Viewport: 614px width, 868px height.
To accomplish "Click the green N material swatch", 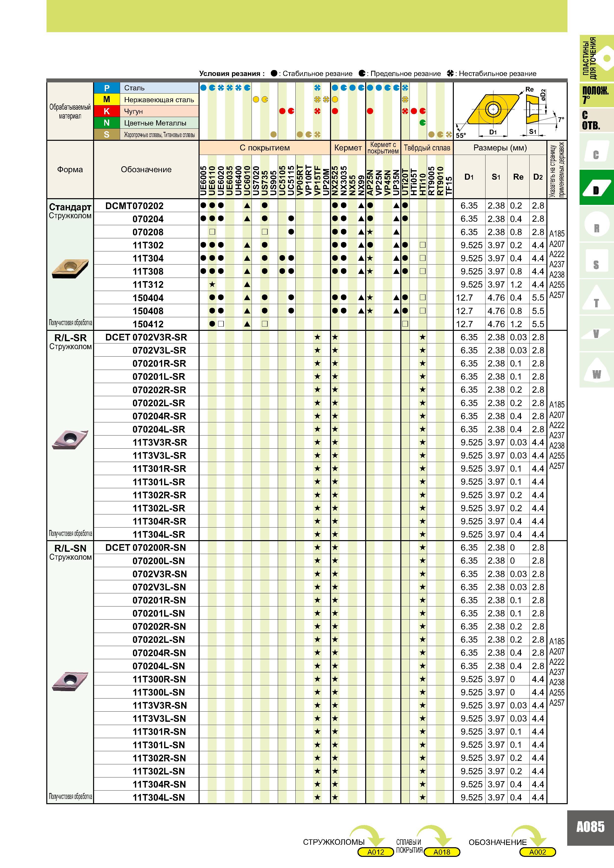I will (107, 123).
